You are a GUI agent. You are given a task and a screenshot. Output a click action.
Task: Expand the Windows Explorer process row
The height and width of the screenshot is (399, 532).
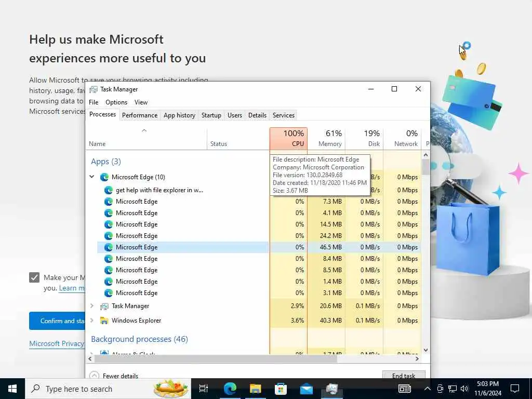coord(91,320)
